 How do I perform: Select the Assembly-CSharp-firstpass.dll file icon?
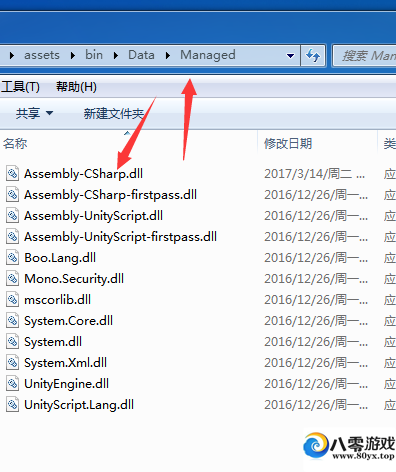12,195
